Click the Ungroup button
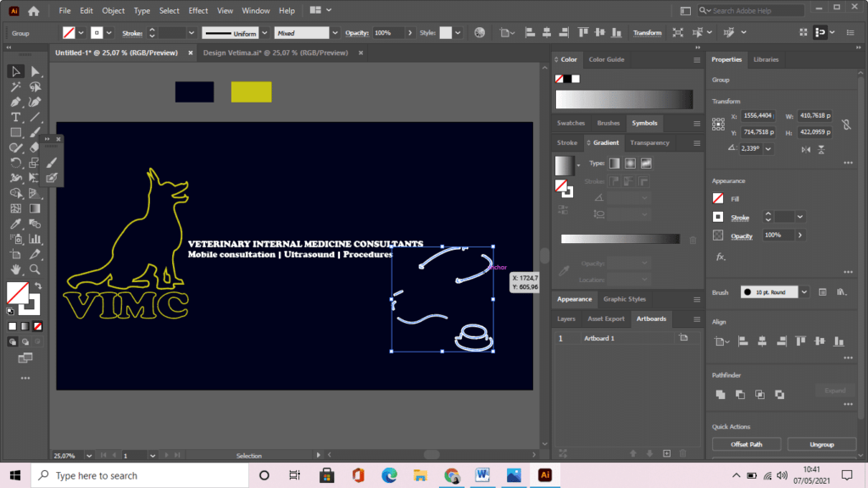Image resolution: width=868 pixels, height=488 pixels. coord(821,444)
